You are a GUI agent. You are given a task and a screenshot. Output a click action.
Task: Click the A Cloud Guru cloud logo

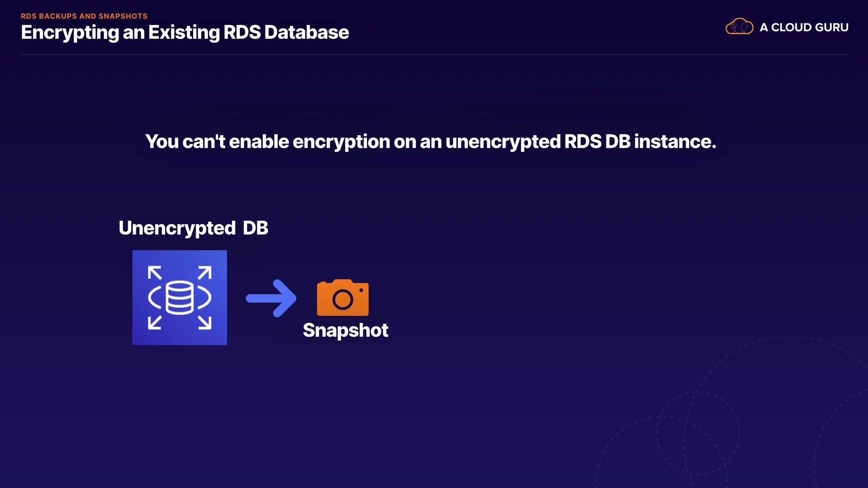click(x=739, y=27)
